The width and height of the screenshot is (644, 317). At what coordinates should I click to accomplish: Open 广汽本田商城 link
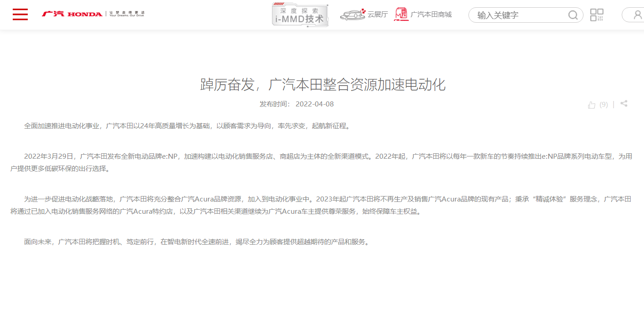pyautogui.click(x=431, y=15)
